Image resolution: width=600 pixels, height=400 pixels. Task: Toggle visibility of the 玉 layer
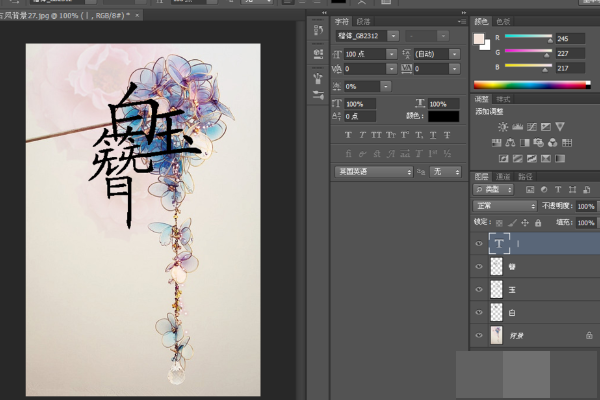[x=479, y=289]
